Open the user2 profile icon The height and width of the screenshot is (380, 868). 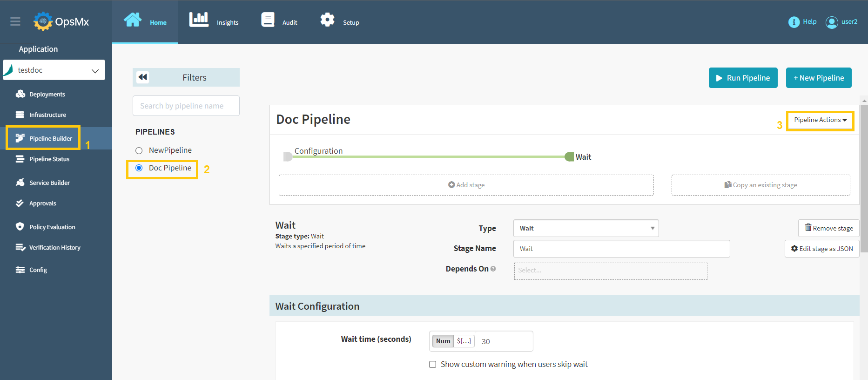click(831, 22)
